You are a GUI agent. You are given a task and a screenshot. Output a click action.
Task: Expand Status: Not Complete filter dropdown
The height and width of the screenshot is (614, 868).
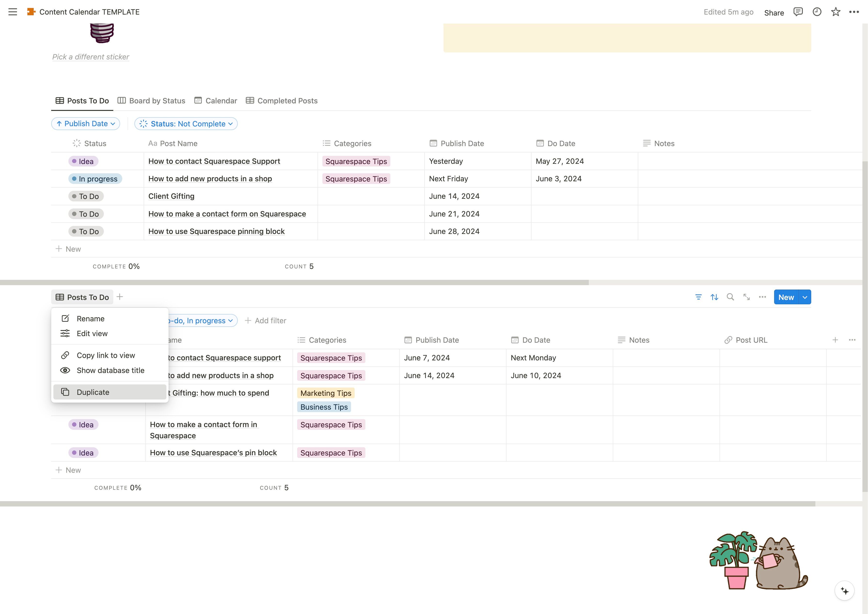(186, 124)
